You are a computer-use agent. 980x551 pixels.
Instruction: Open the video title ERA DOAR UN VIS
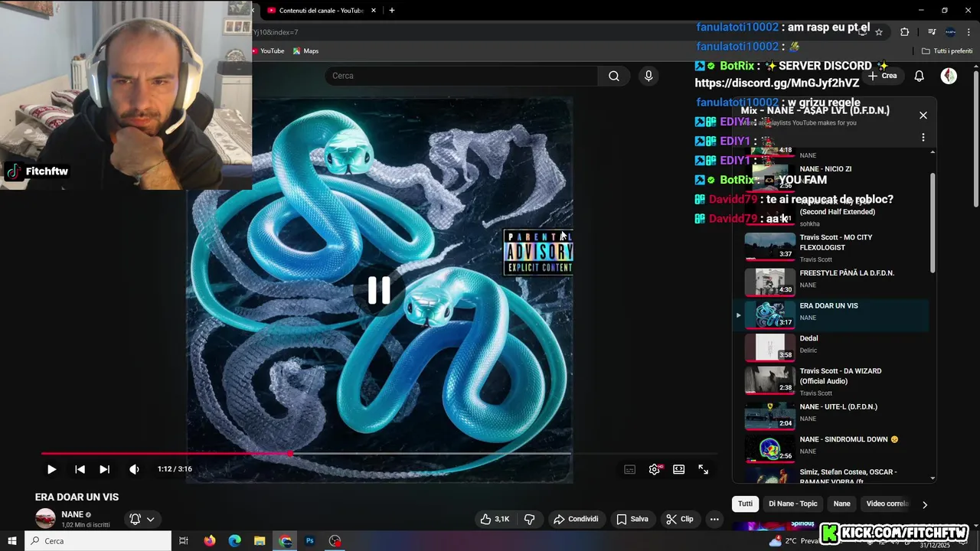pyautogui.click(x=77, y=497)
